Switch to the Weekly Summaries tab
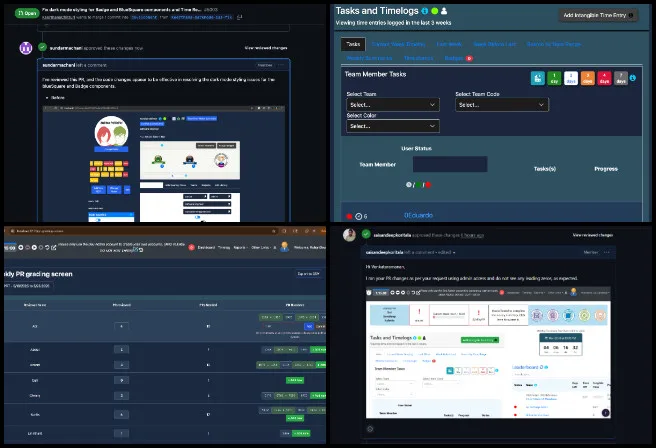 click(x=369, y=58)
